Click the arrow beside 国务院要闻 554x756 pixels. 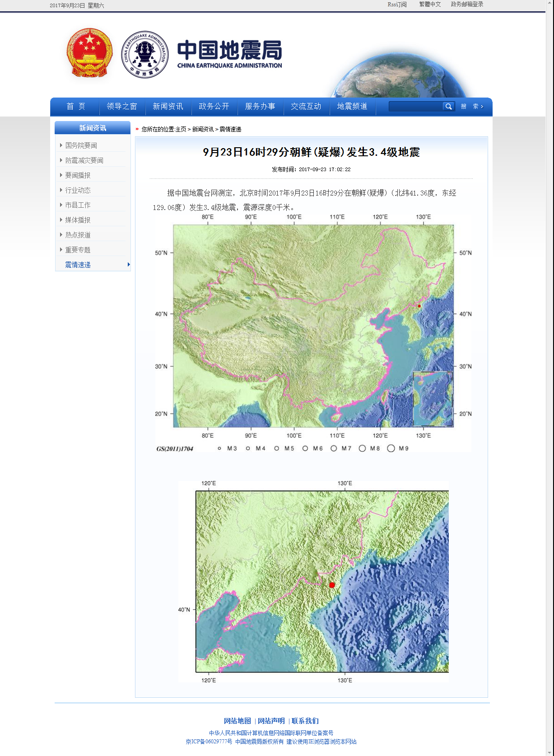[61, 145]
